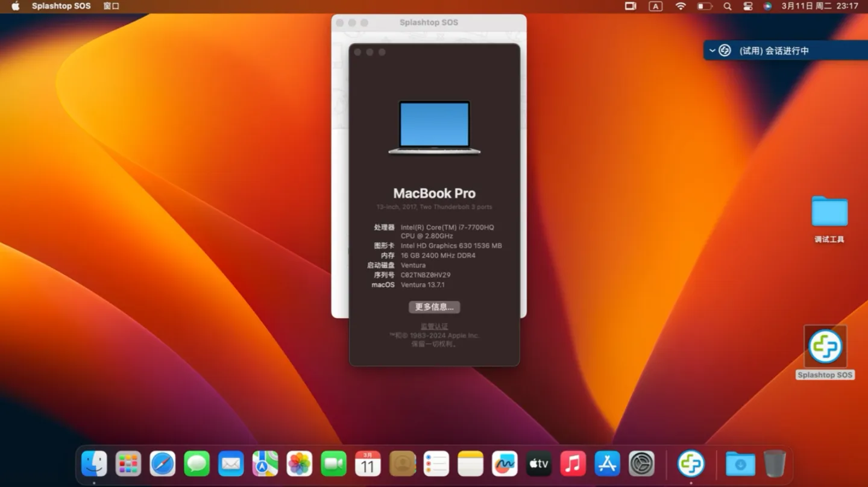Open Control Center toggles from menu bar
The image size is (868, 487).
pos(747,6)
